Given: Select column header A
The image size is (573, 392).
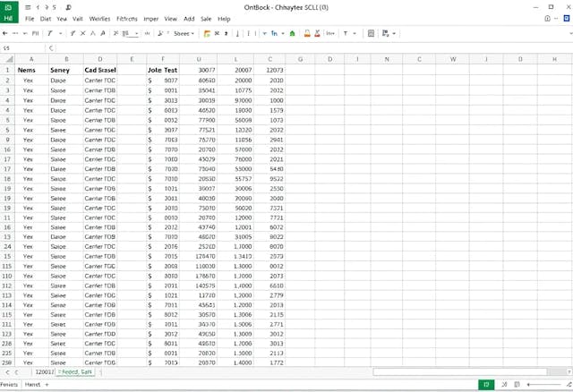Looking at the screenshot, I should (x=31, y=59).
